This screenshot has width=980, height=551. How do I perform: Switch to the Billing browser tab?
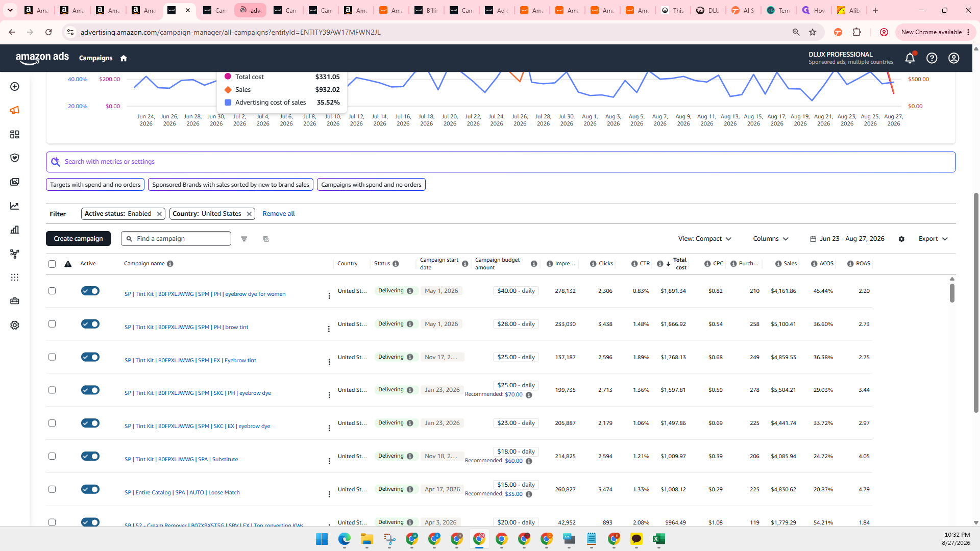point(426,10)
